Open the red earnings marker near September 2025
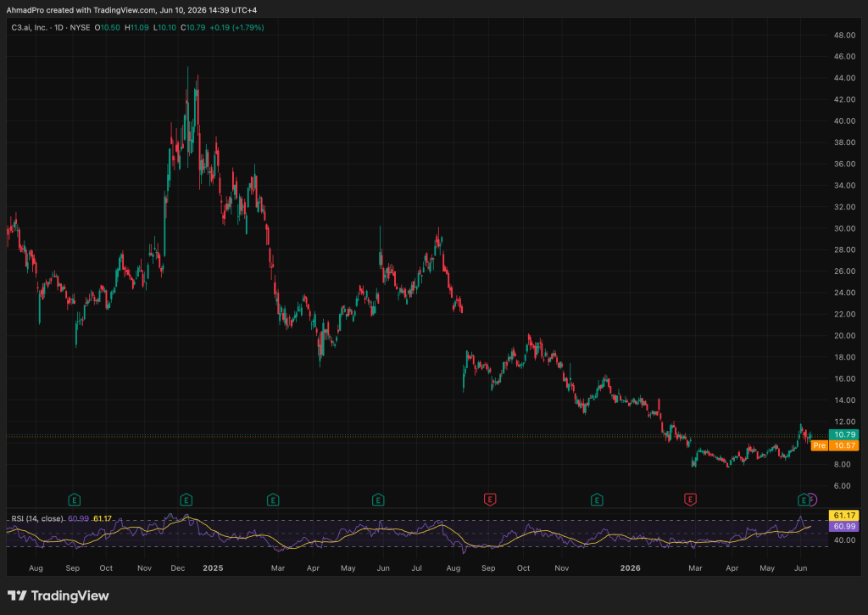868x615 pixels. 490,500
